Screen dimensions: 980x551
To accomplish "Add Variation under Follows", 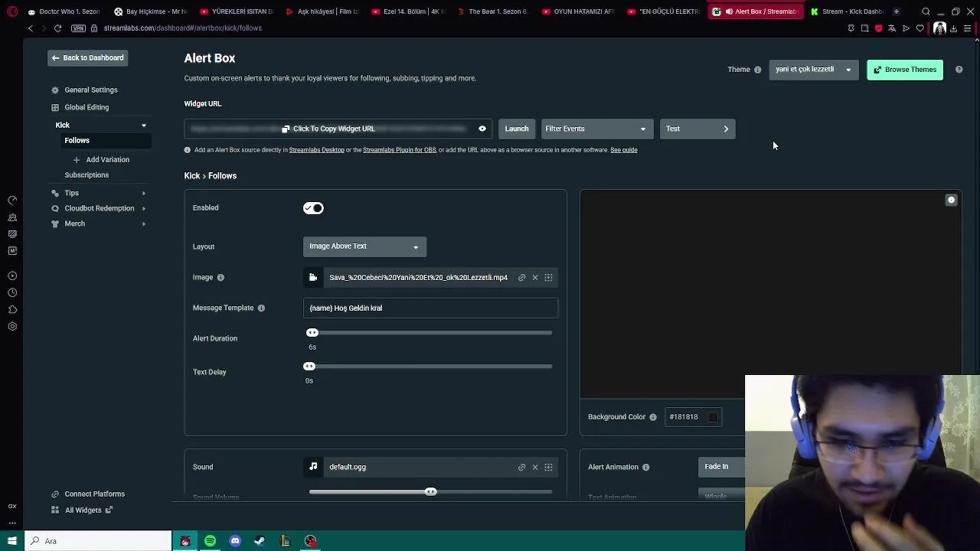I will pyautogui.click(x=101, y=160).
